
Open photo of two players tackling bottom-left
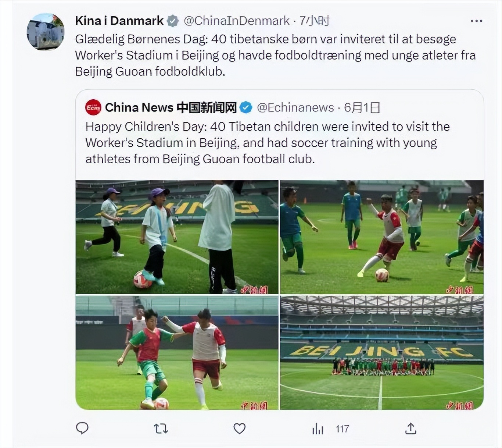[177, 353]
